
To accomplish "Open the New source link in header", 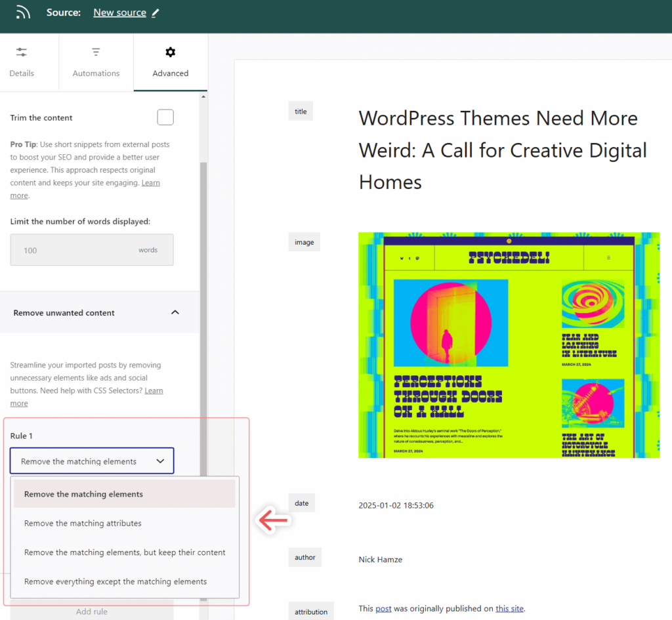I will click(x=119, y=12).
